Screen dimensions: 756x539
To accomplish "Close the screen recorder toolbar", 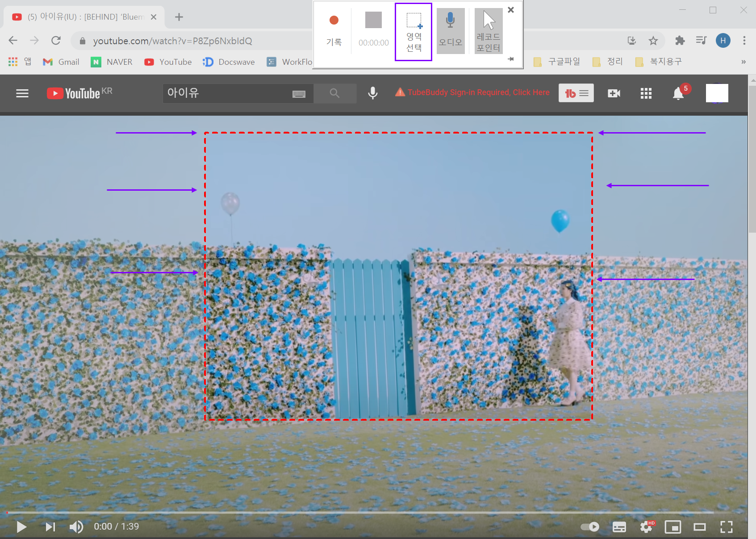I will point(511,10).
